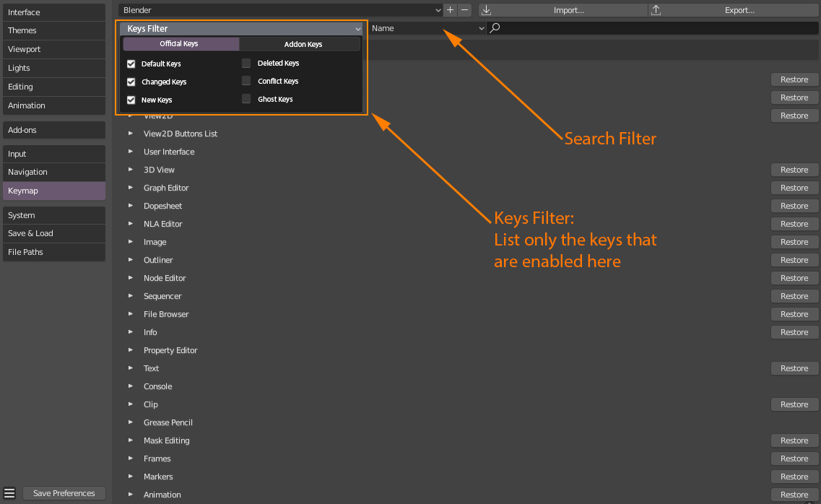Expand the Info category

(x=131, y=332)
